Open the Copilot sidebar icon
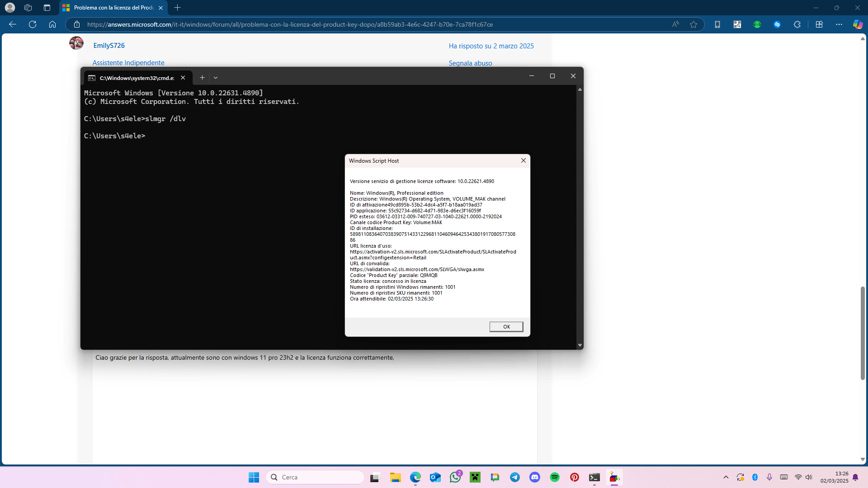The width and height of the screenshot is (868, 488). coord(858,24)
